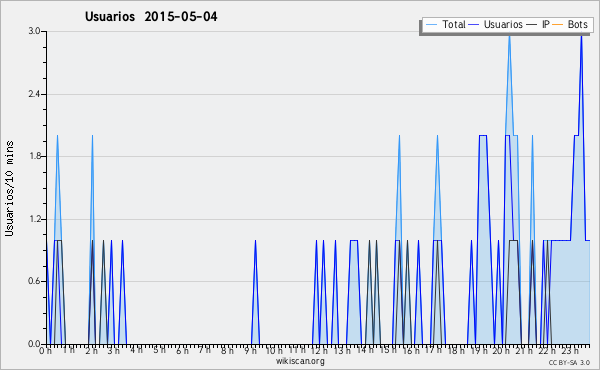Select the 'IP' legend entry

[538, 24]
